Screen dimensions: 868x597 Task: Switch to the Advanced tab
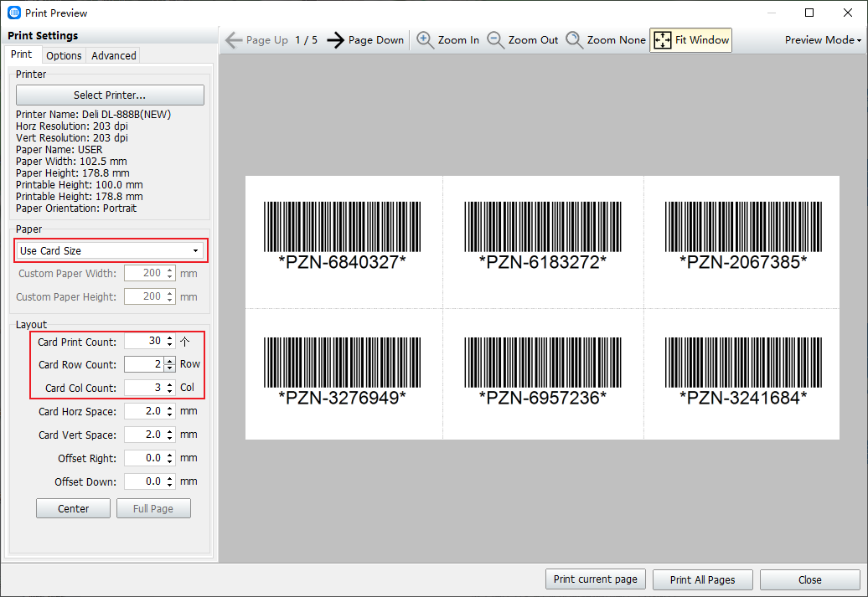coord(113,55)
